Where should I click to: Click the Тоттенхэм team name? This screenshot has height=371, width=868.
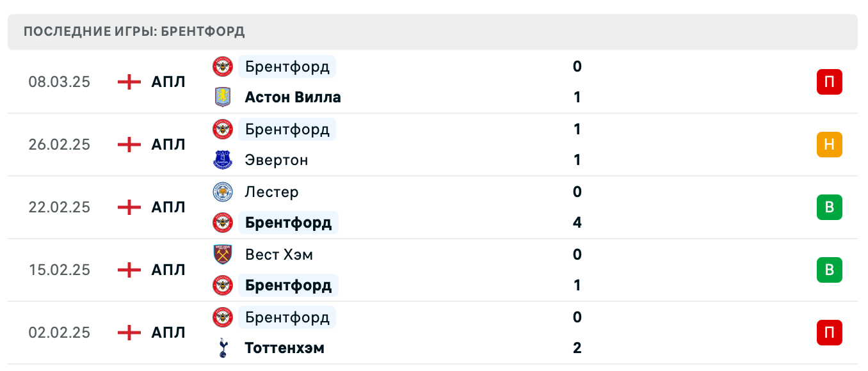click(284, 348)
